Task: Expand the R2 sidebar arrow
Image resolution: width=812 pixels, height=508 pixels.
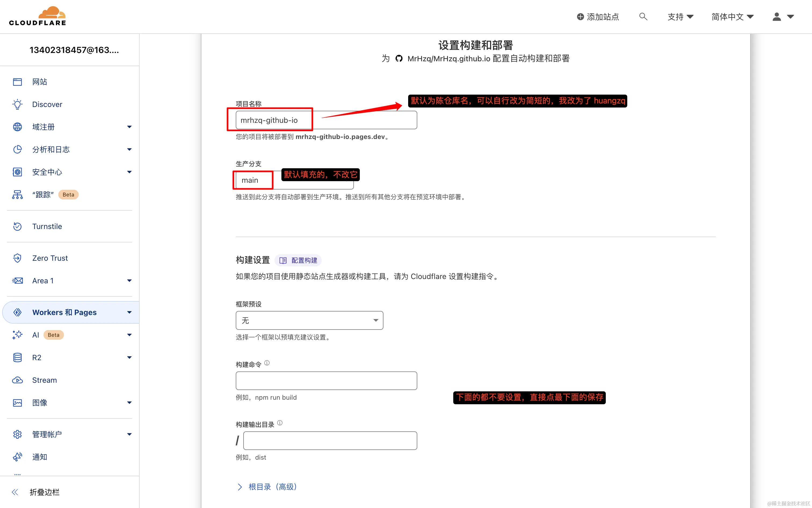Action: [129, 357]
